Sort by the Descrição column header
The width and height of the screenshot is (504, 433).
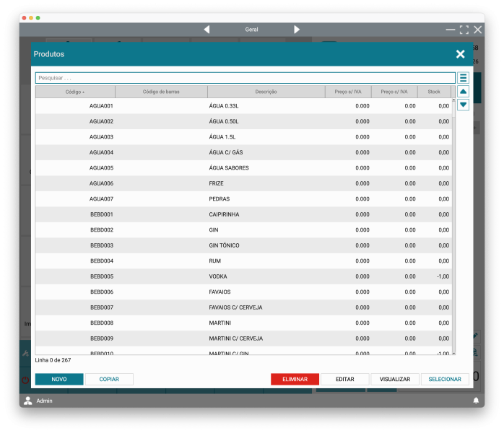(x=266, y=92)
